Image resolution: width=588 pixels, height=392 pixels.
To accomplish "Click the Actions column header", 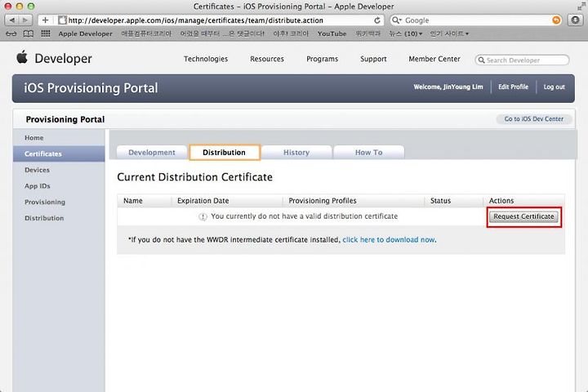I will (501, 201).
